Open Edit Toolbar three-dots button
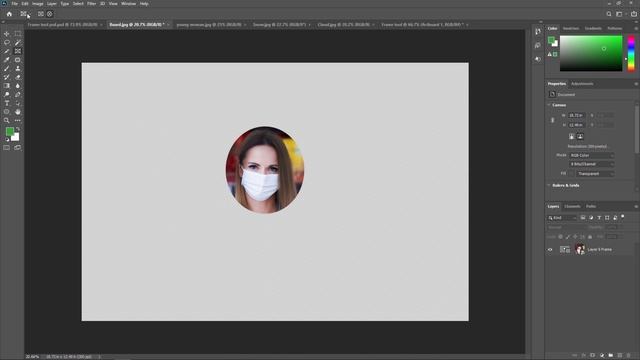This screenshot has height=360, width=640. tap(18, 120)
